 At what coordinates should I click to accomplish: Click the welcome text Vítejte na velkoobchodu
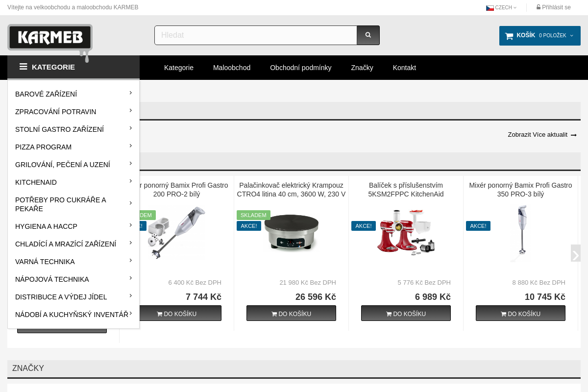(73, 7)
